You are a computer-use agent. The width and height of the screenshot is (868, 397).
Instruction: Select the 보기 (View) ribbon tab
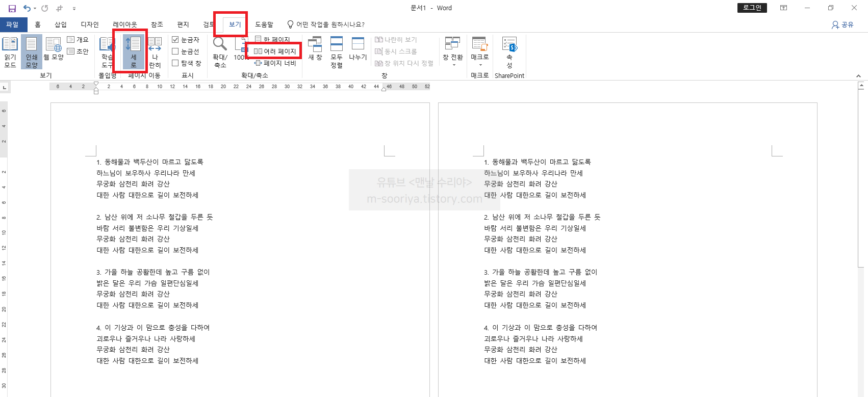pos(235,24)
